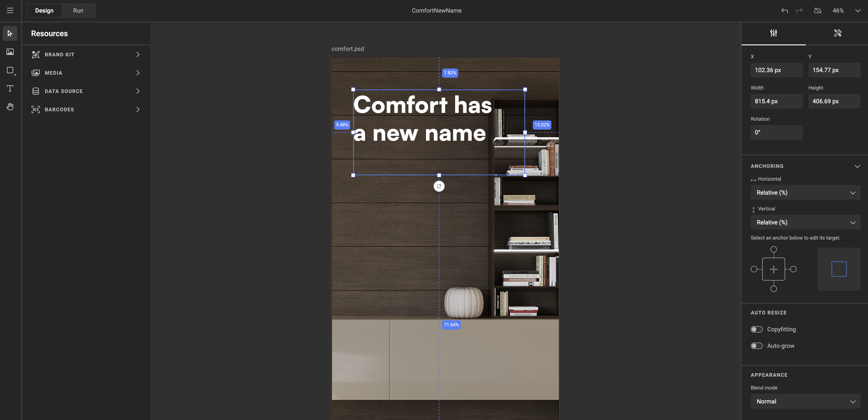The height and width of the screenshot is (420, 868).
Task: Select the top anchor circle
Action: tap(774, 249)
